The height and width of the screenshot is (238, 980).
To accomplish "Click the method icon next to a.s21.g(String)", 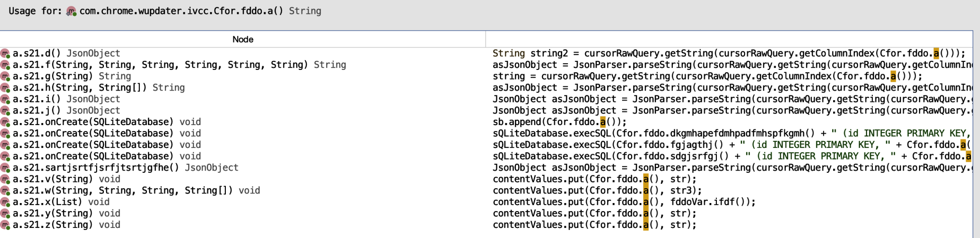I will [5, 77].
